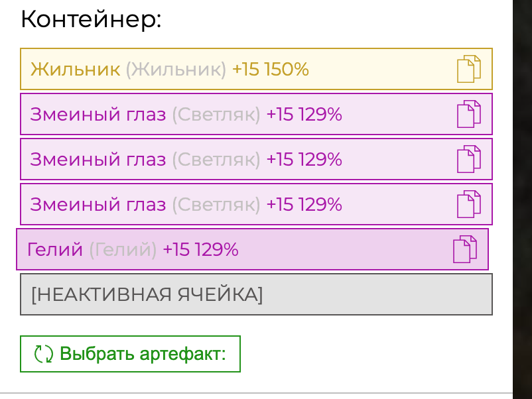This screenshot has height=399, width=532.
Task: Click the gray (Гелий) base name label
Action: point(123,250)
